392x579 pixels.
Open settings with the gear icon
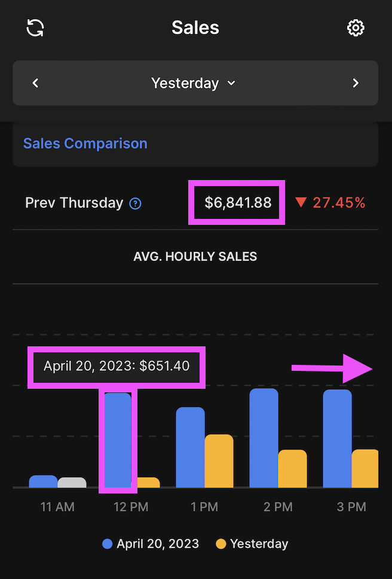[356, 28]
